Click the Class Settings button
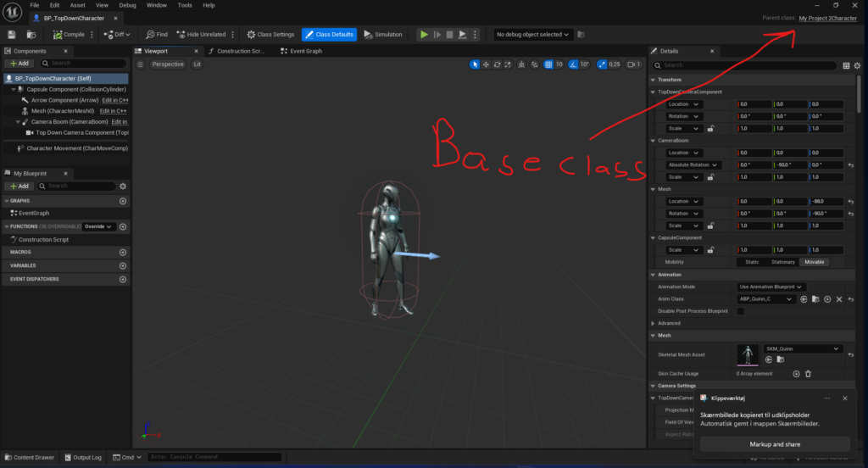 [x=270, y=35]
